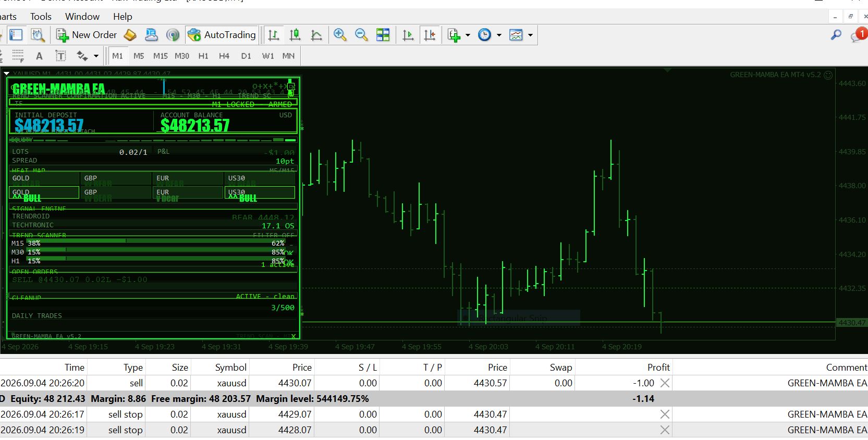
Task: Select the M1 timeframe button
Action: tap(117, 56)
